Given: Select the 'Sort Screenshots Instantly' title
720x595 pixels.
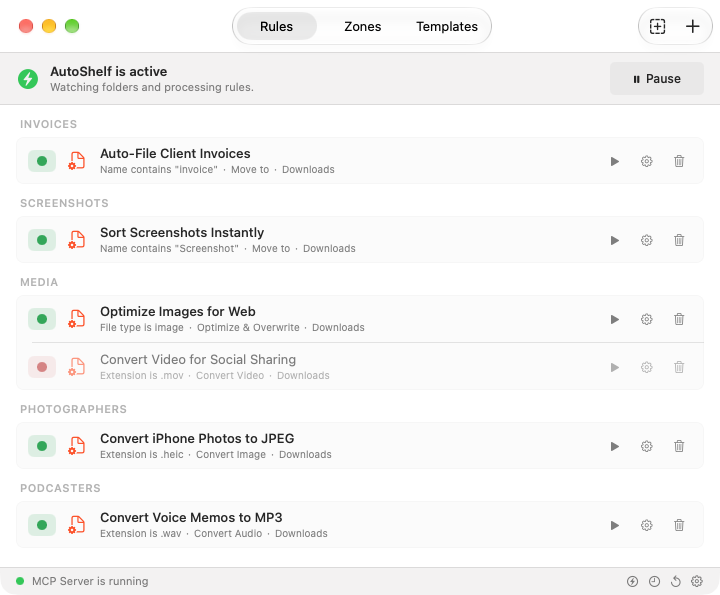Looking at the screenshot, I should (182, 232).
